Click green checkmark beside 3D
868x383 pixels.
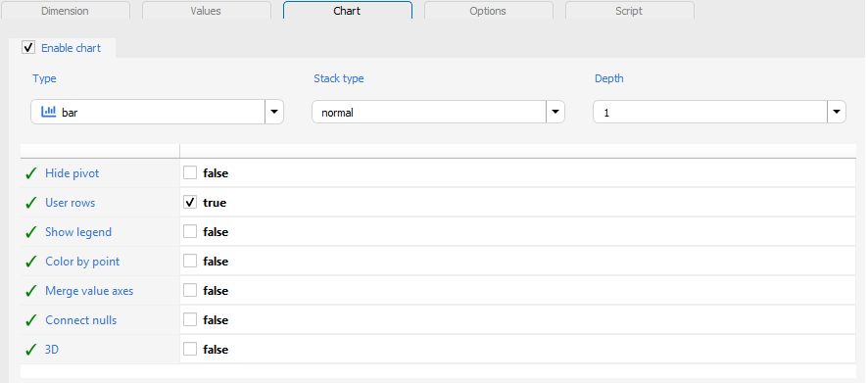(x=31, y=350)
